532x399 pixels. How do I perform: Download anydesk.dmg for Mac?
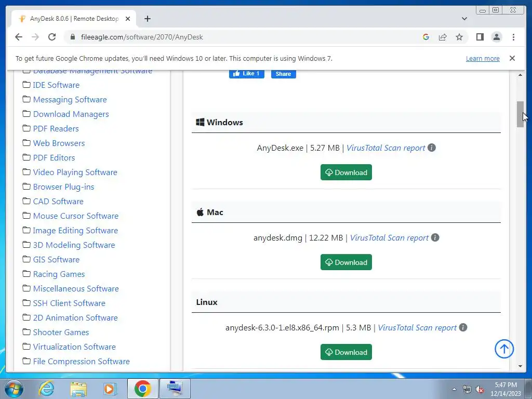point(346,262)
